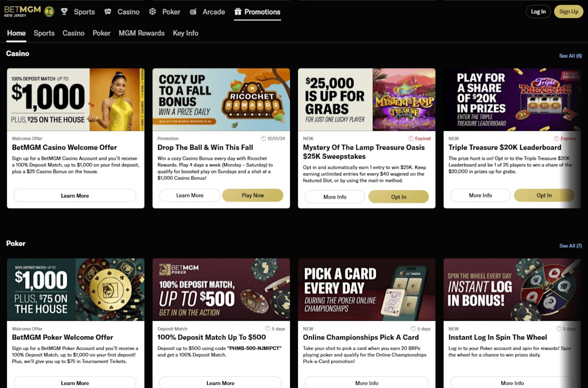The height and width of the screenshot is (388, 588).
Task: Click the Sports trophy icon
Action: point(64,11)
